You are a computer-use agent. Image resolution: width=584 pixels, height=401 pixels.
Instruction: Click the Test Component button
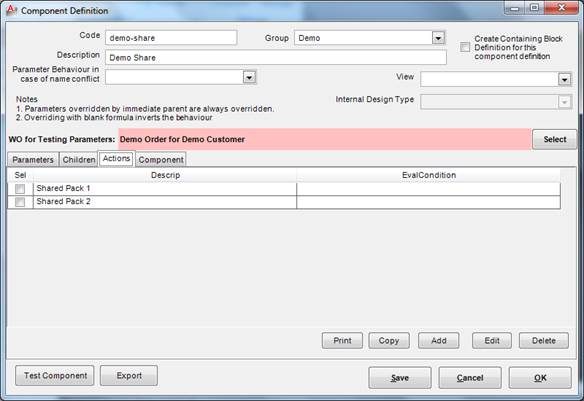click(55, 375)
